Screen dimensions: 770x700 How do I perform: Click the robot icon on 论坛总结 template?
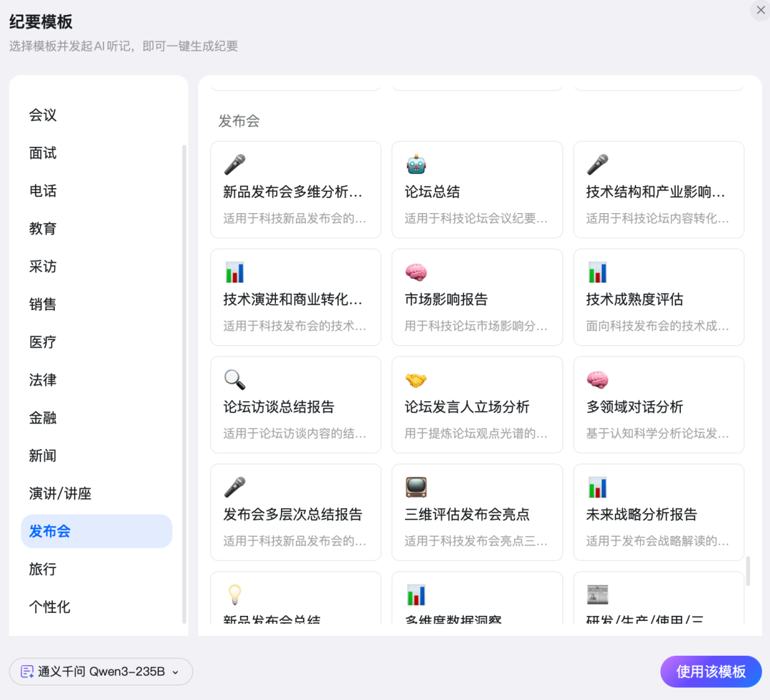pyautogui.click(x=416, y=164)
